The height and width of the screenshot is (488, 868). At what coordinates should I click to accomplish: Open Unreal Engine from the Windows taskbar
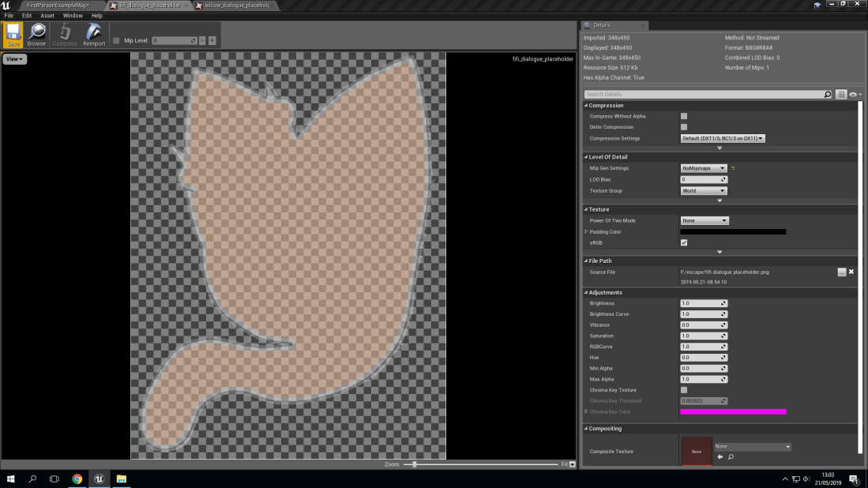point(99,479)
